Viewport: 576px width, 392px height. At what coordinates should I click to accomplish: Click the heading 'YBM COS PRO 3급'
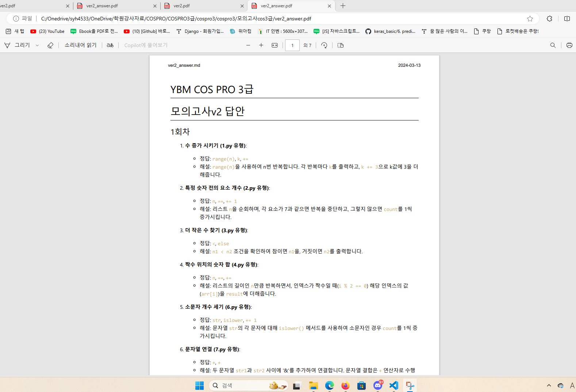[212, 89]
